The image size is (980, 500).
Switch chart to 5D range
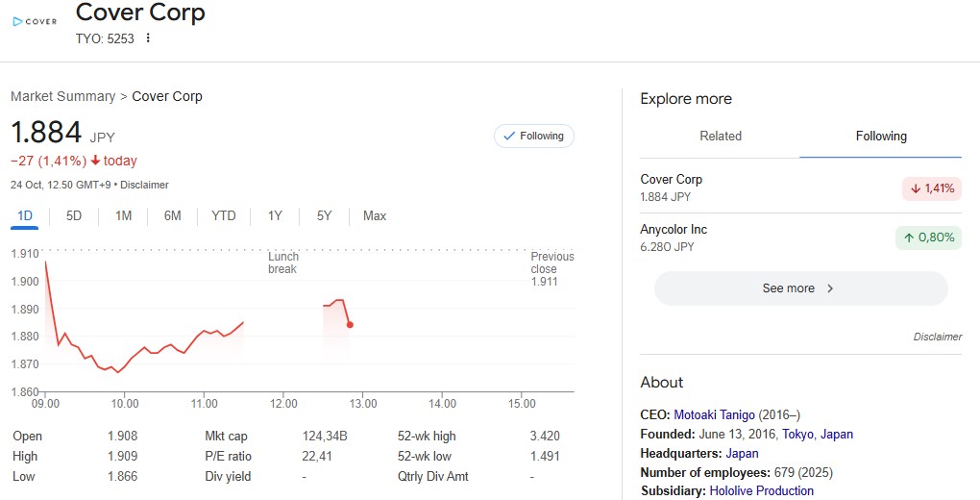click(74, 216)
